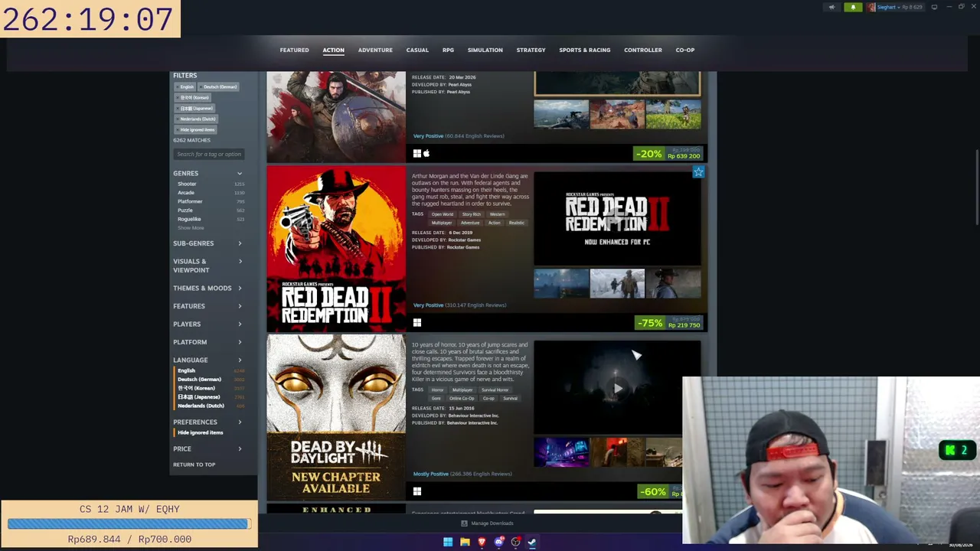Filter by Roguelike genre
The height and width of the screenshot is (551, 980).
189,220
